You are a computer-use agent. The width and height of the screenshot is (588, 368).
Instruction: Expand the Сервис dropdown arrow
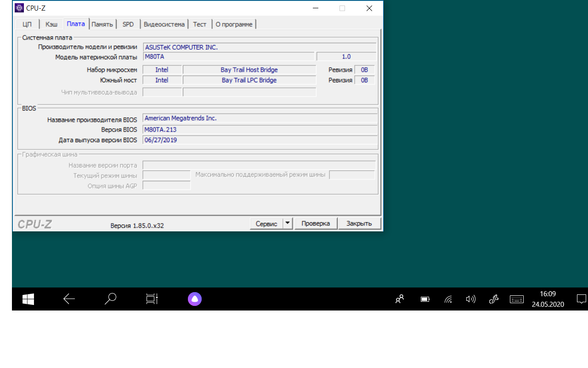tap(288, 224)
